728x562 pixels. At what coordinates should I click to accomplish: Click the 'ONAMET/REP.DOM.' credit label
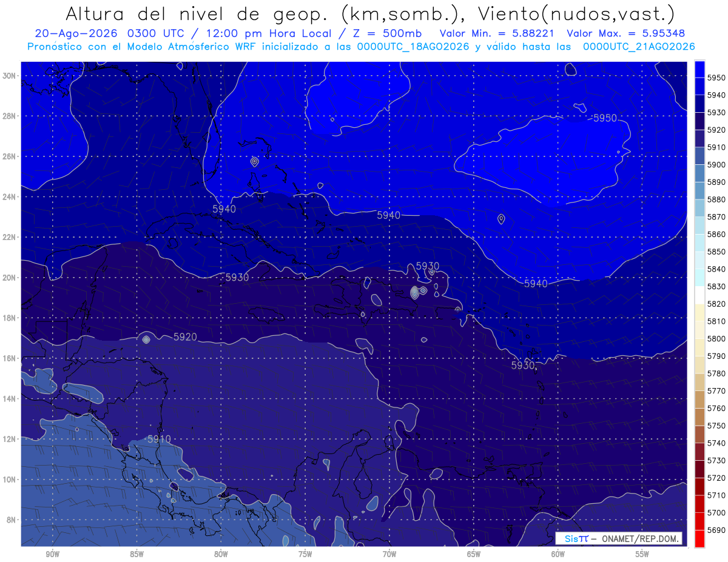(640, 538)
